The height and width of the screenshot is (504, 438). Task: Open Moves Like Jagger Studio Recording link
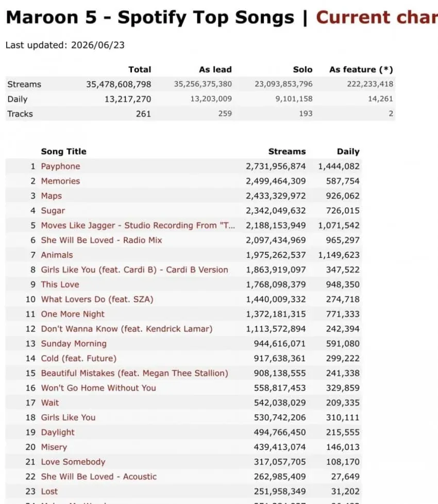[138, 225]
